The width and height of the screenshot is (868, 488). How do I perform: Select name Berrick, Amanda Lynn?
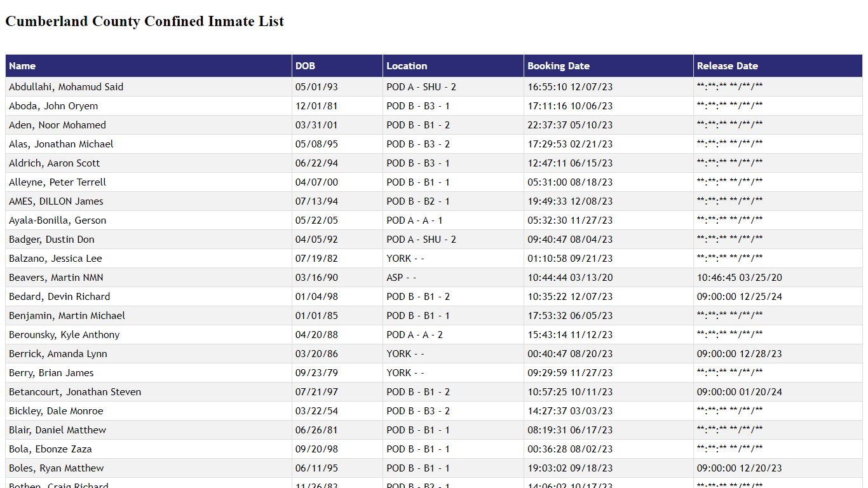58,354
